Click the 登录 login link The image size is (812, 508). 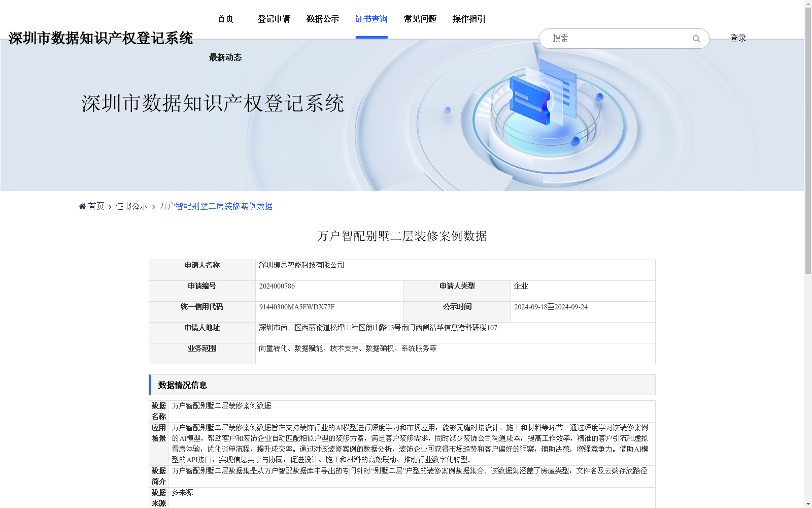click(x=738, y=38)
